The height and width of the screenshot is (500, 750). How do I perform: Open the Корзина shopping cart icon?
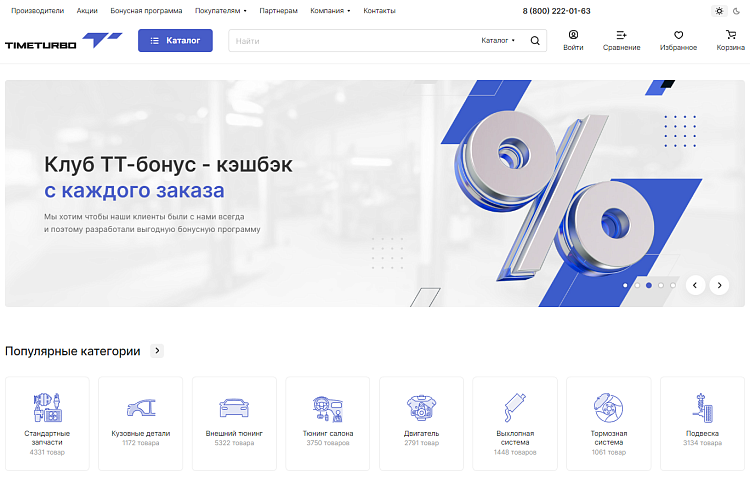731,35
